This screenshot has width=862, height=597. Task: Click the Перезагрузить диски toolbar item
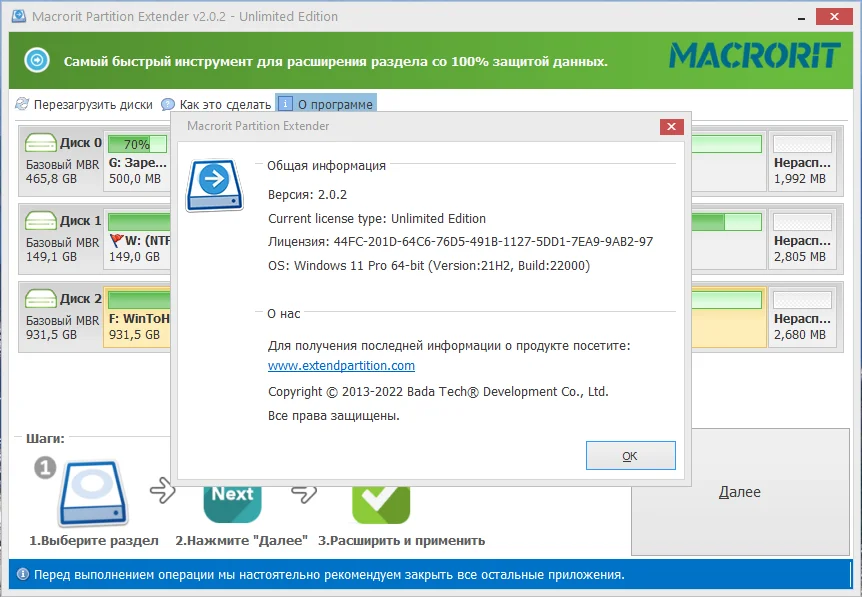(84, 104)
